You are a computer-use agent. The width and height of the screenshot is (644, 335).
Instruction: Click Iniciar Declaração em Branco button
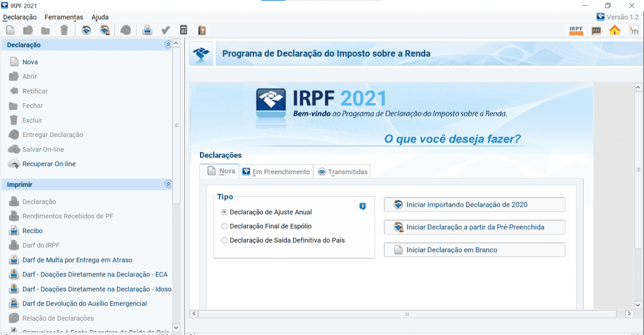[x=474, y=250]
